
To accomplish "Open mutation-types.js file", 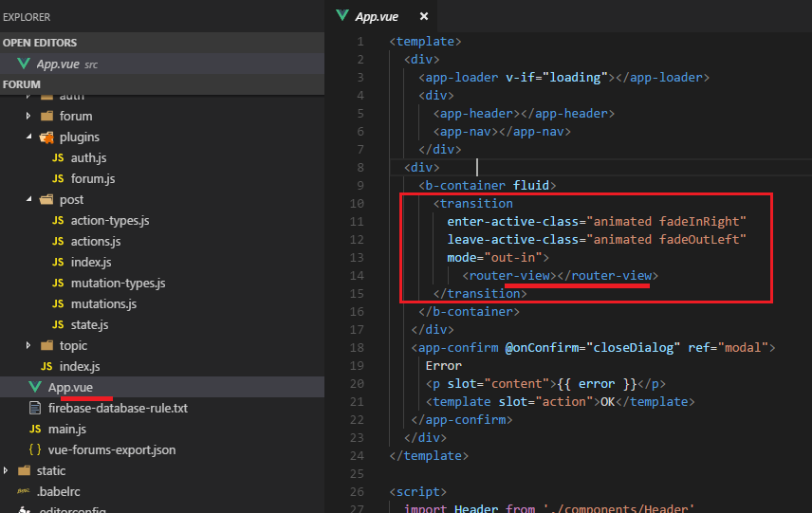I will 118,284.
